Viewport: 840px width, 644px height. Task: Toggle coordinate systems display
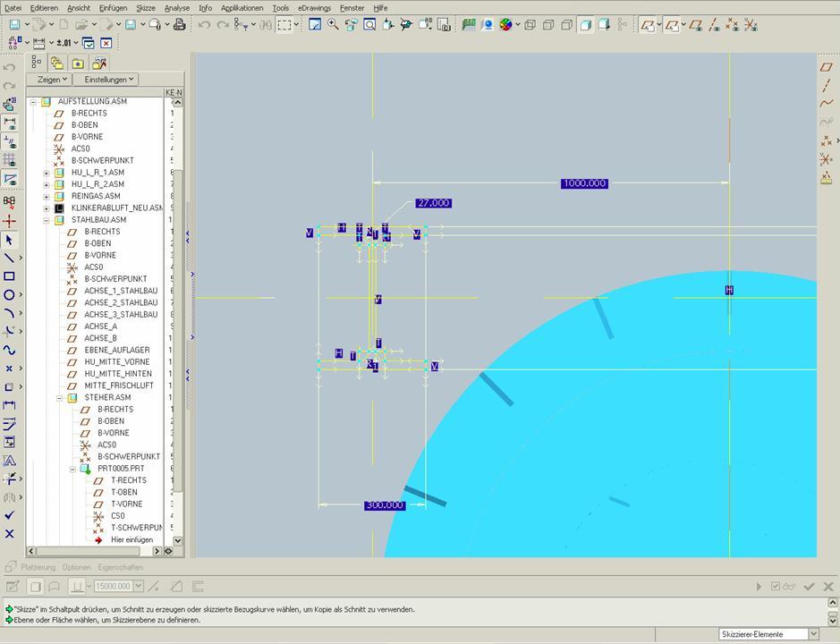(751, 25)
